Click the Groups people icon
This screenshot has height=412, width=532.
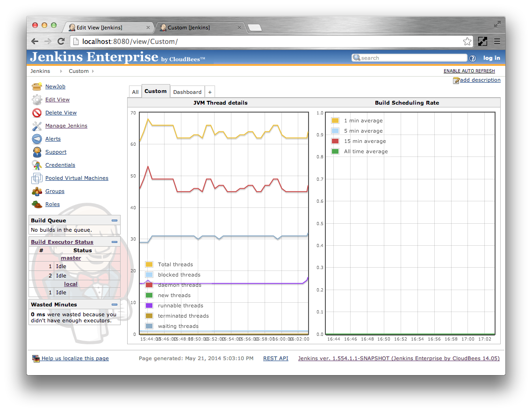[36, 191]
